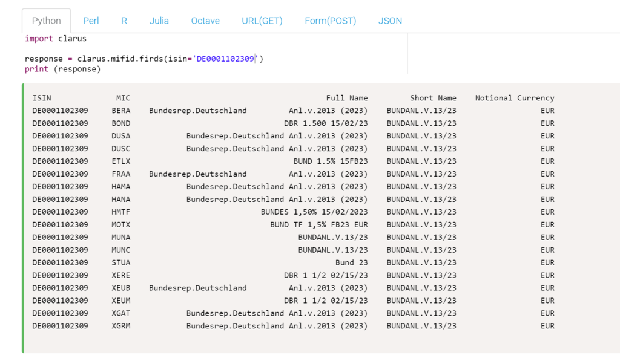Viewport: 620px width, 364px height.
Task: Open the Octave tab
Action: click(x=205, y=21)
